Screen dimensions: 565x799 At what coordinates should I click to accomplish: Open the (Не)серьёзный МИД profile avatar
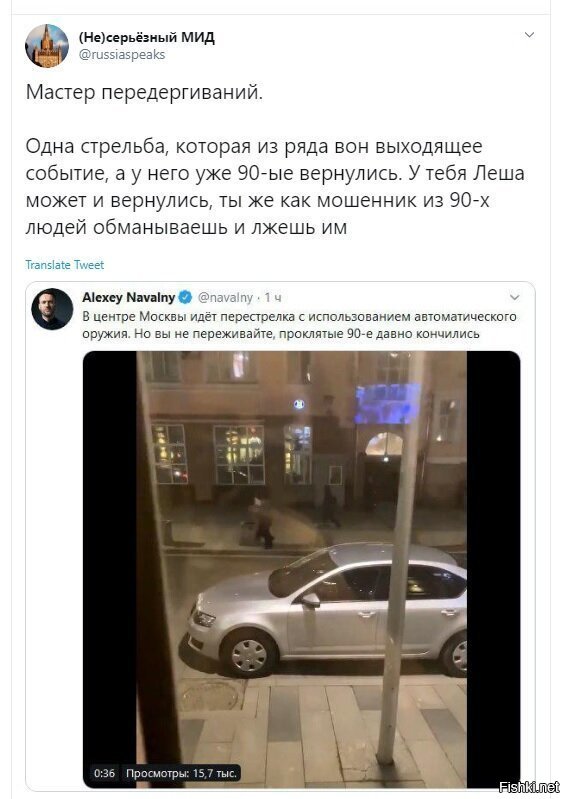(47, 46)
